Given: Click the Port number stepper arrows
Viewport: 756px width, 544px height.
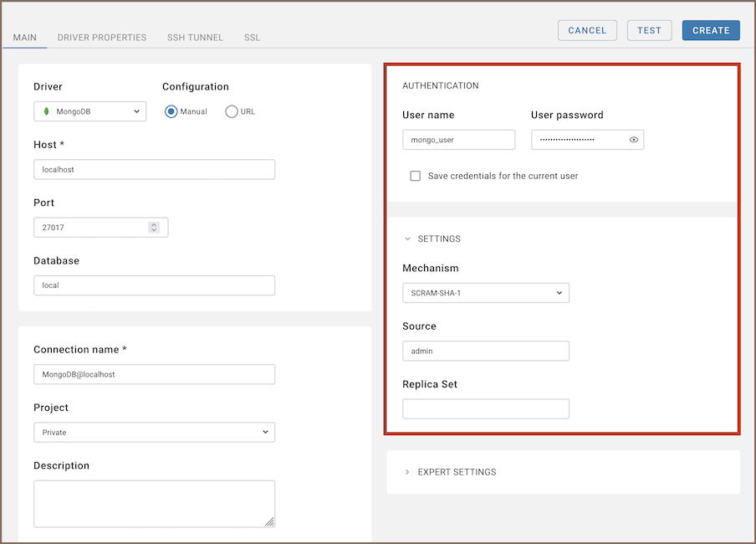Looking at the screenshot, I should point(154,227).
